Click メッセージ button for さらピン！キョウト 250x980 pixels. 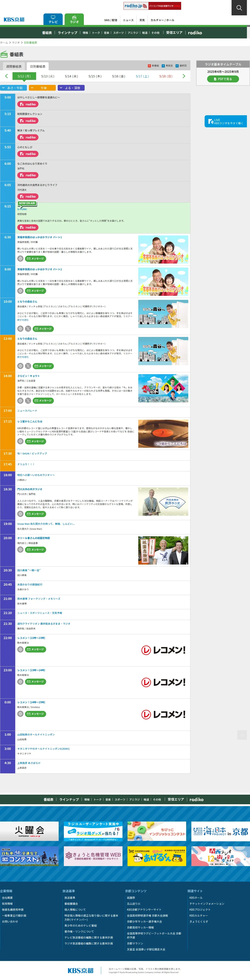(x=43, y=401)
